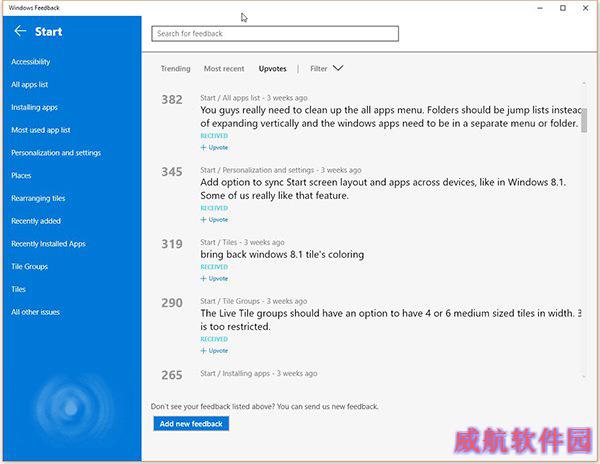Click the 382 vote count
The image size is (600, 464).
[x=172, y=100]
